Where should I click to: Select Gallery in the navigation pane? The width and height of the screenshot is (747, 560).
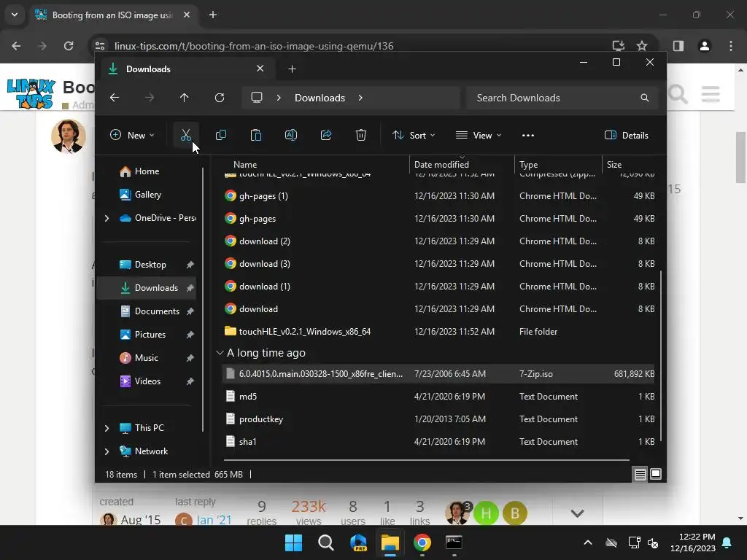147,195
